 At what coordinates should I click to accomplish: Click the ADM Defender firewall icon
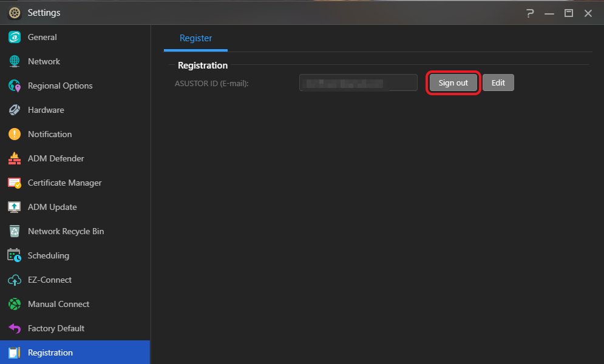coord(15,158)
